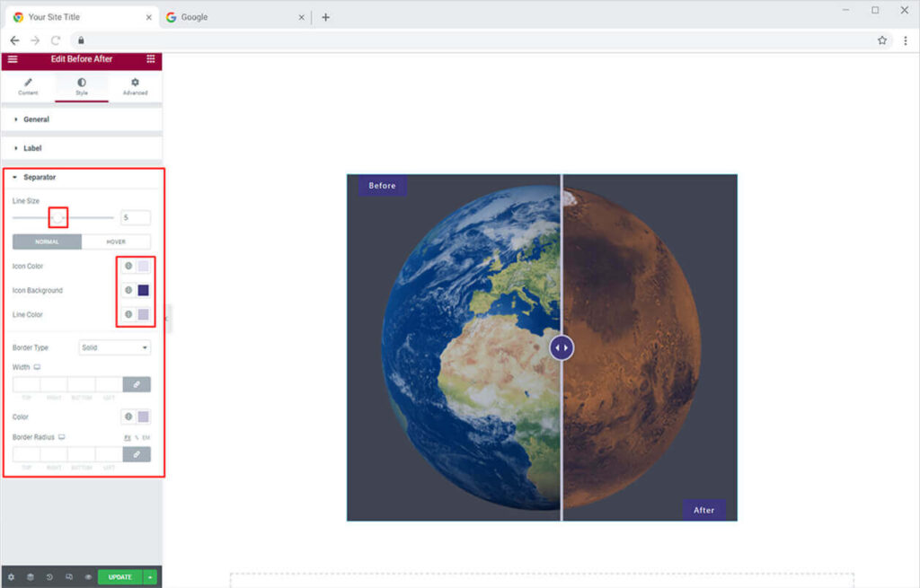This screenshot has width=920, height=588.
Task: Click the green UPDATE button
Action: pos(119,577)
